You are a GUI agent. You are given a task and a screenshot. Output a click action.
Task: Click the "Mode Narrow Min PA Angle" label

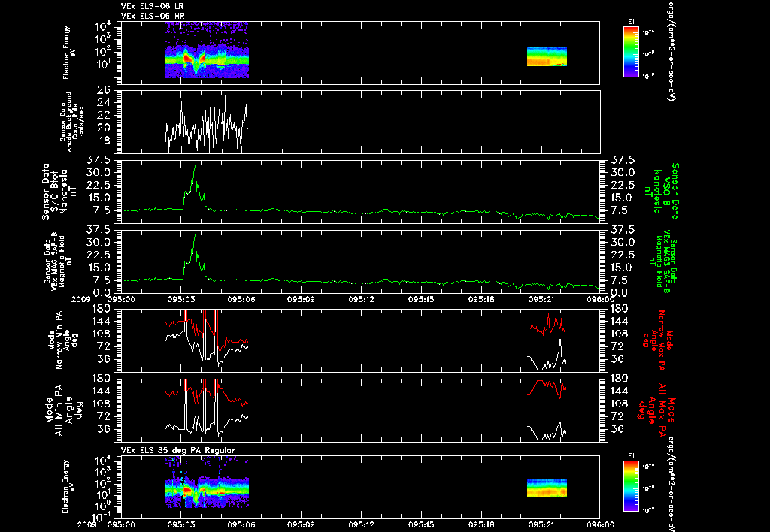pyautogui.click(x=62, y=340)
